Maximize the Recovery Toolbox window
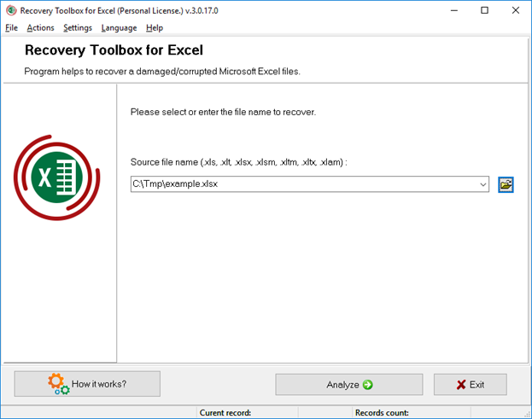 click(x=484, y=10)
